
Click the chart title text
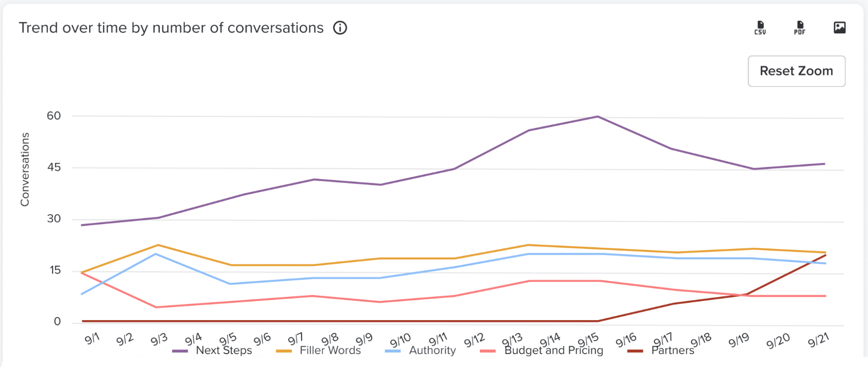coord(171,28)
